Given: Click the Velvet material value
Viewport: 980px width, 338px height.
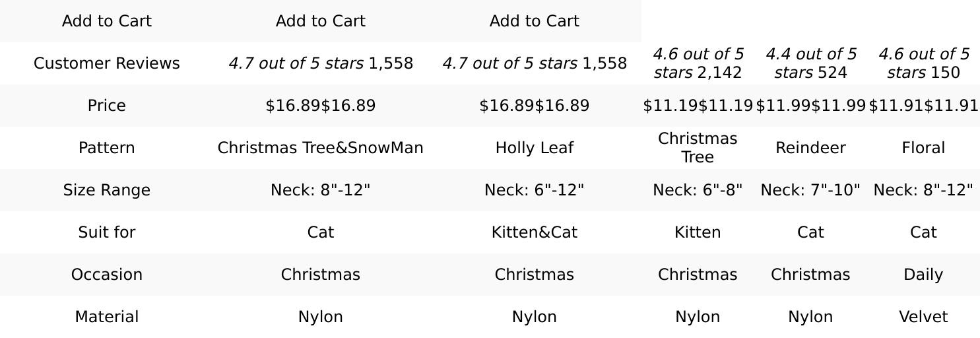Looking at the screenshot, I should 923,317.
